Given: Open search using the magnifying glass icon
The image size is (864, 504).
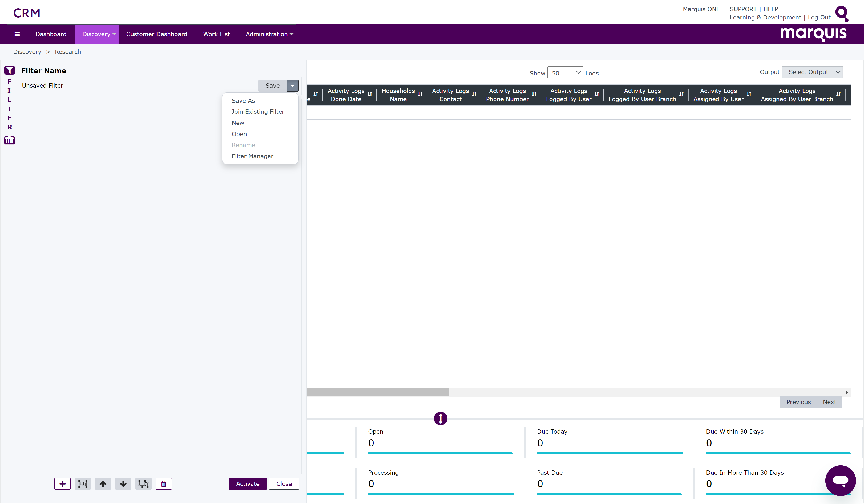Looking at the screenshot, I should 842,14.
